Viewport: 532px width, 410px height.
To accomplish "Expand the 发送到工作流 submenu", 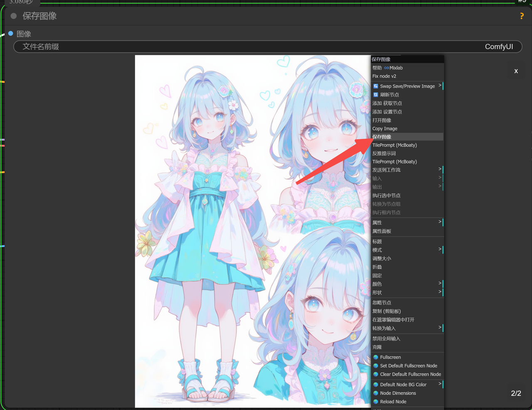I will pyautogui.click(x=407, y=170).
